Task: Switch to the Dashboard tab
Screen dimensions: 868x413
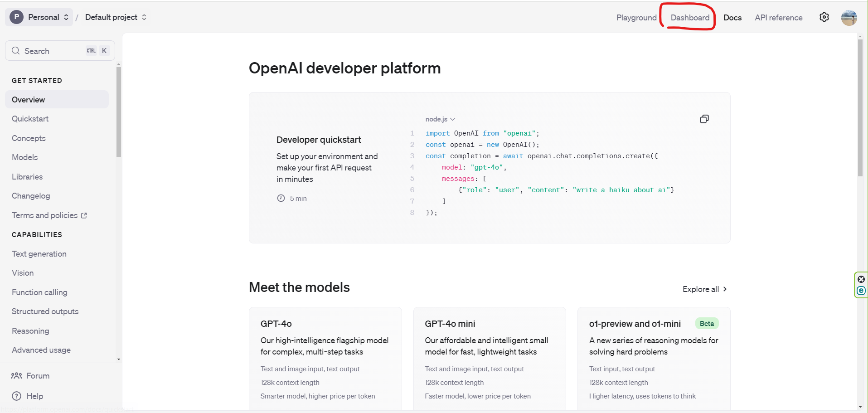Action: (x=690, y=18)
